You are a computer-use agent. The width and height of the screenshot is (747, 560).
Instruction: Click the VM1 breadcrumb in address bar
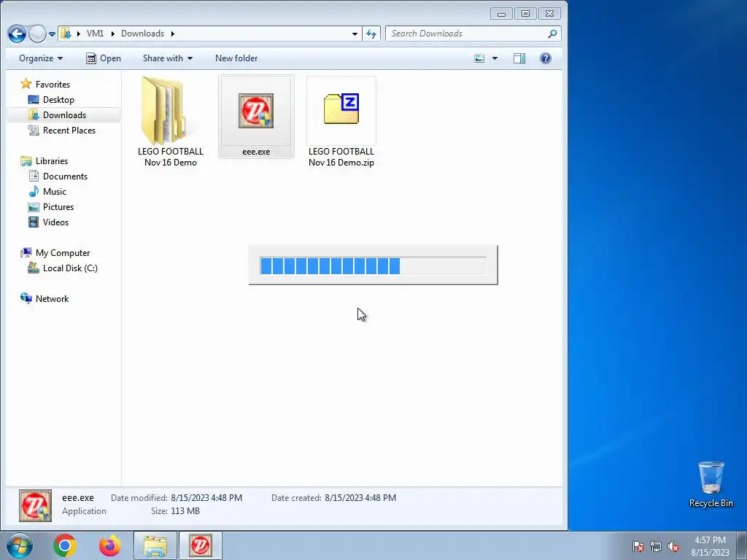coord(96,34)
